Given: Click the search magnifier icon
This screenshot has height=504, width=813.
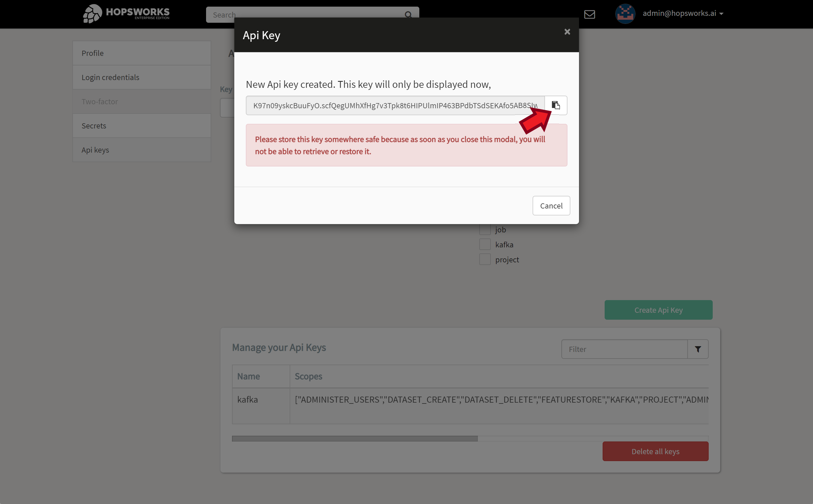Looking at the screenshot, I should pos(408,15).
